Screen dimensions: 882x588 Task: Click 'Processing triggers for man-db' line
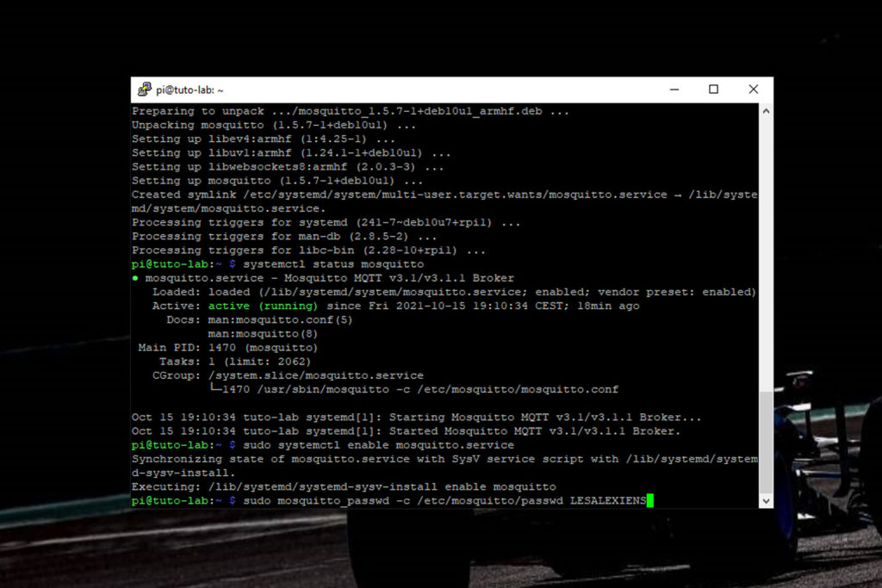pyautogui.click(x=284, y=236)
